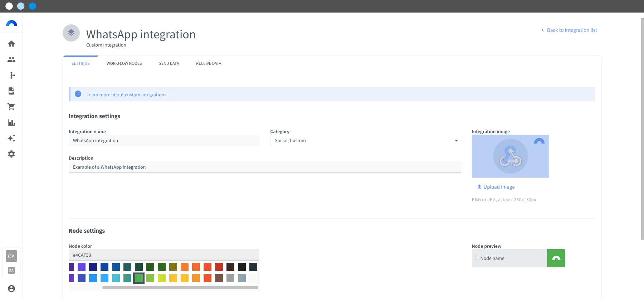Click the user account profile icon

click(11, 289)
